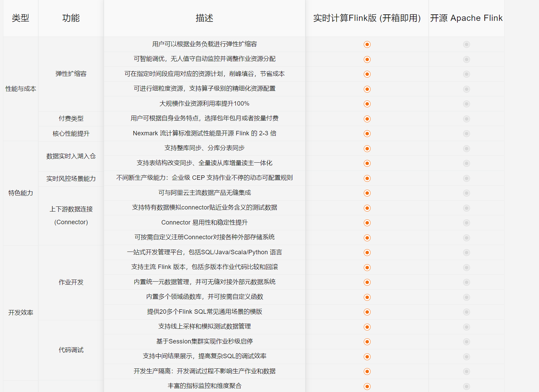
Task: Select orange radio for 一站式开发管理平台 row
Action: click(x=367, y=253)
